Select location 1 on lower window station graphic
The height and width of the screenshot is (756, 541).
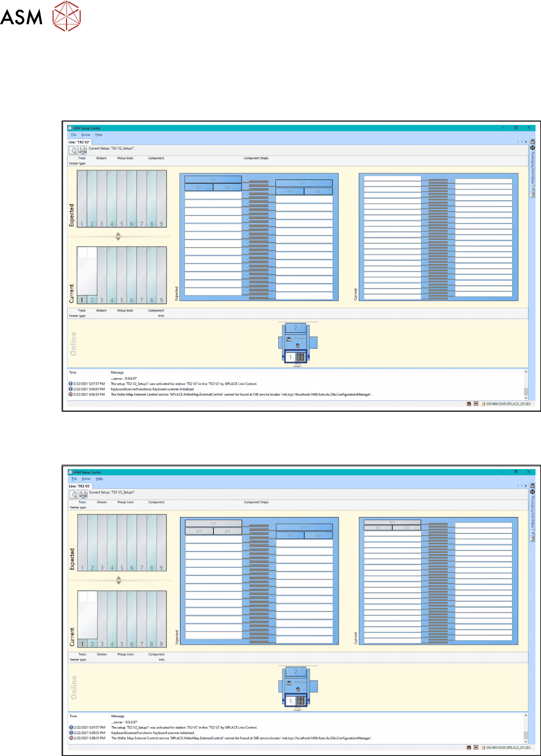pyautogui.click(x=291, y=701)
